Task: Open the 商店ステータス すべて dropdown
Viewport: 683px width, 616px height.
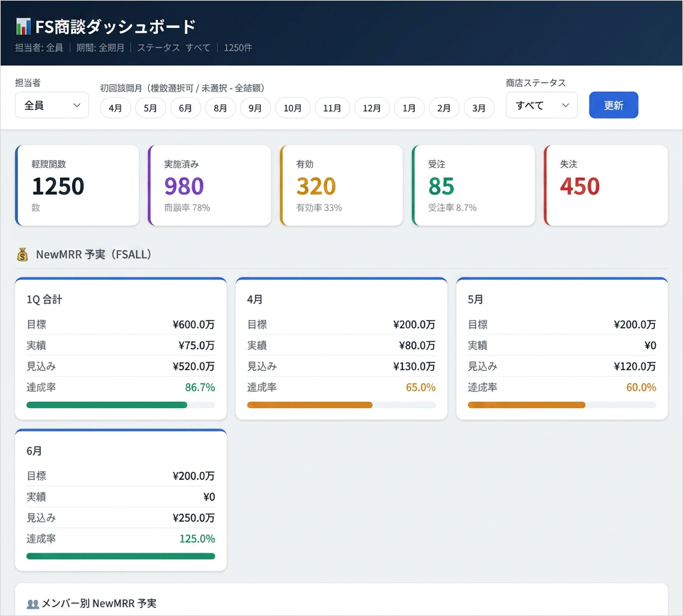Action: click(542, 105)
